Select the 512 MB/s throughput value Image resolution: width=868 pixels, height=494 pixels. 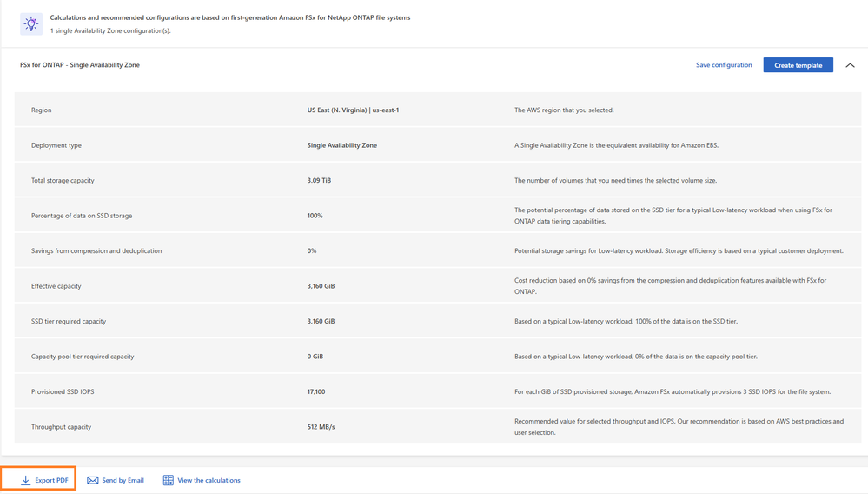pos(321,427)
